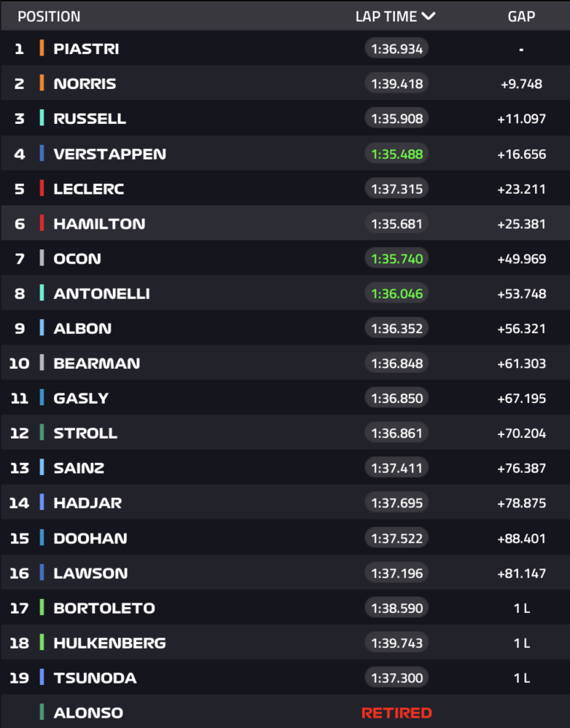
Task: Click Antonelli's 1:36.046 lap time pill
Action: 396,293
